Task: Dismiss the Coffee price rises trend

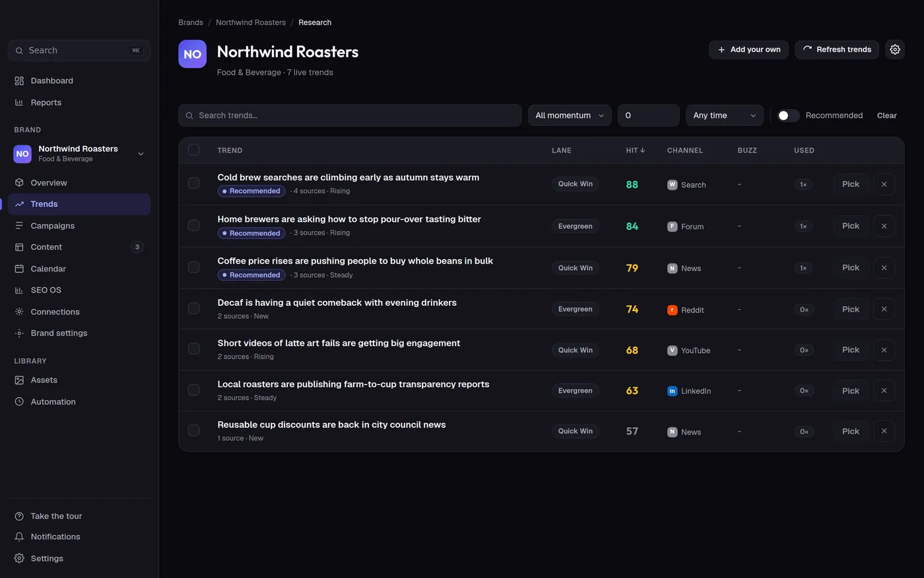Action: click(884, 268)
